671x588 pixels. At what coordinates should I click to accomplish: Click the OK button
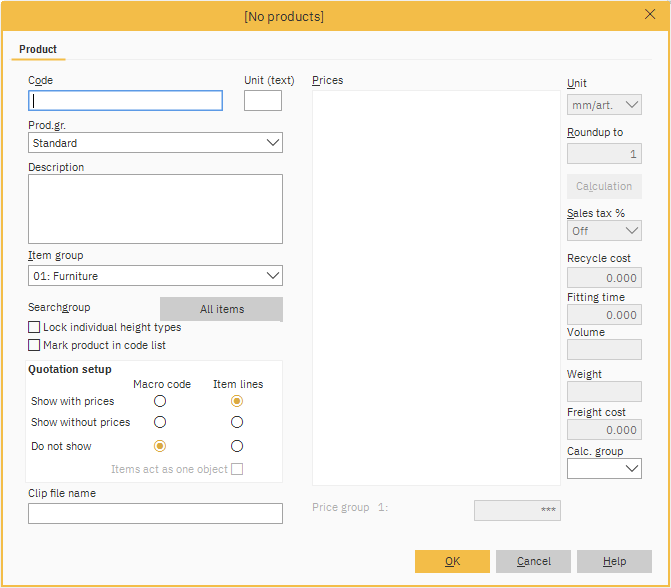click(452, 561)
